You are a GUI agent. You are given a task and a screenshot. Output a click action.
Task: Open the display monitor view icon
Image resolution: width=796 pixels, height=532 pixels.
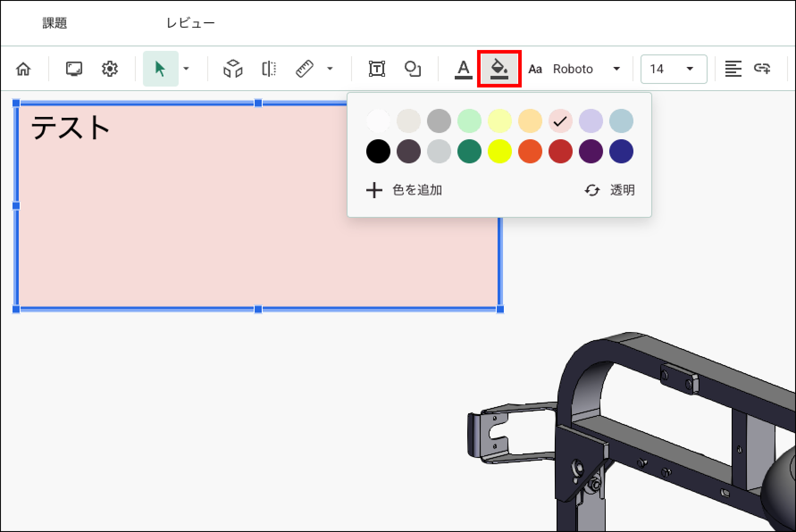coord(74,69)
